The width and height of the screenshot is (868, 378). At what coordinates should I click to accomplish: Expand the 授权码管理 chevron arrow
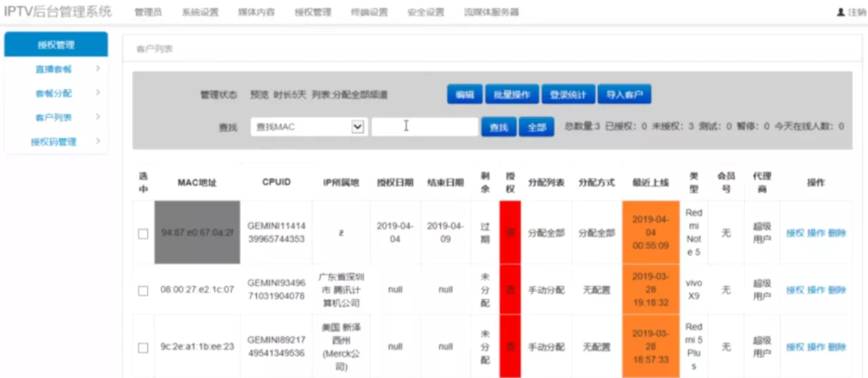pos(97,142)
